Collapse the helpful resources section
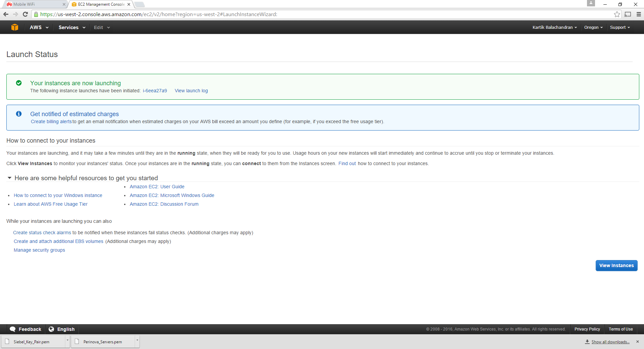 pyautogui.click(x=9, y=178)
